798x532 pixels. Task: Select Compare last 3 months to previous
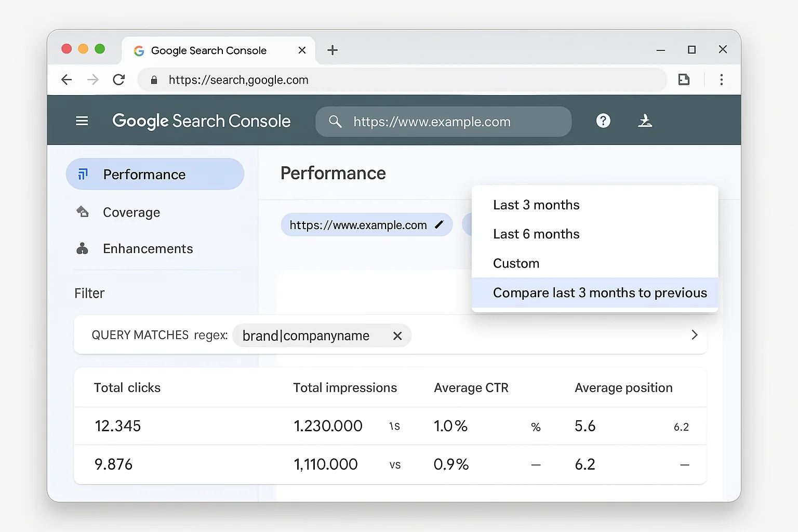click(x=600, y=292)
